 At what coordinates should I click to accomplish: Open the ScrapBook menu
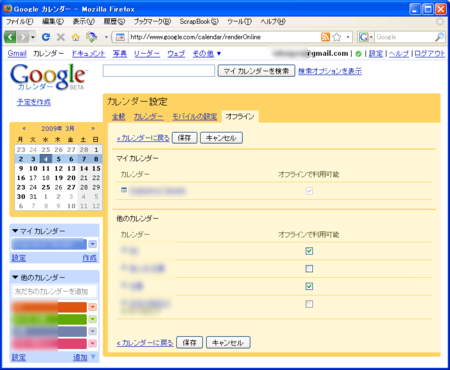click(199, 22)
